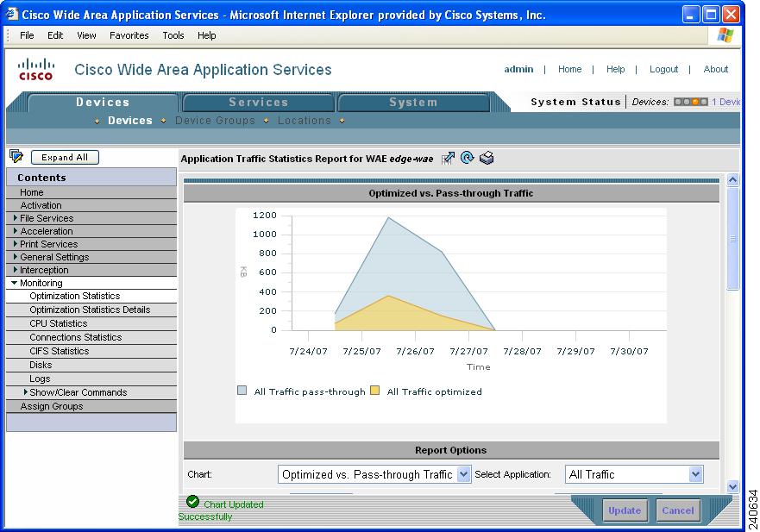The image size is (760, 532).
Task: Open the Help menu in the menu bar
Action: click(x=206, y=35)
